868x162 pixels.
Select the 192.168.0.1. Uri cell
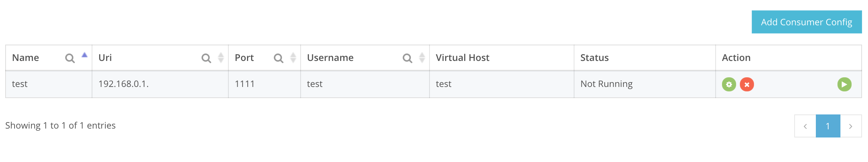click(123, 84)
